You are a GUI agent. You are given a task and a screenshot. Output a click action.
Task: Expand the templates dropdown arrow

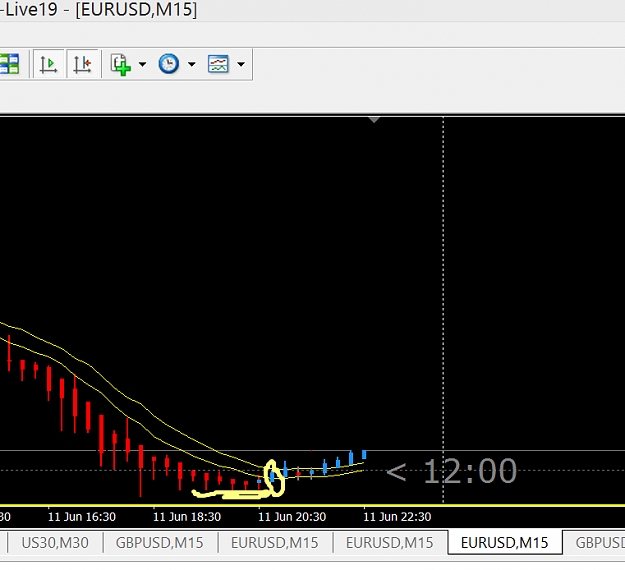coord(241,64)
